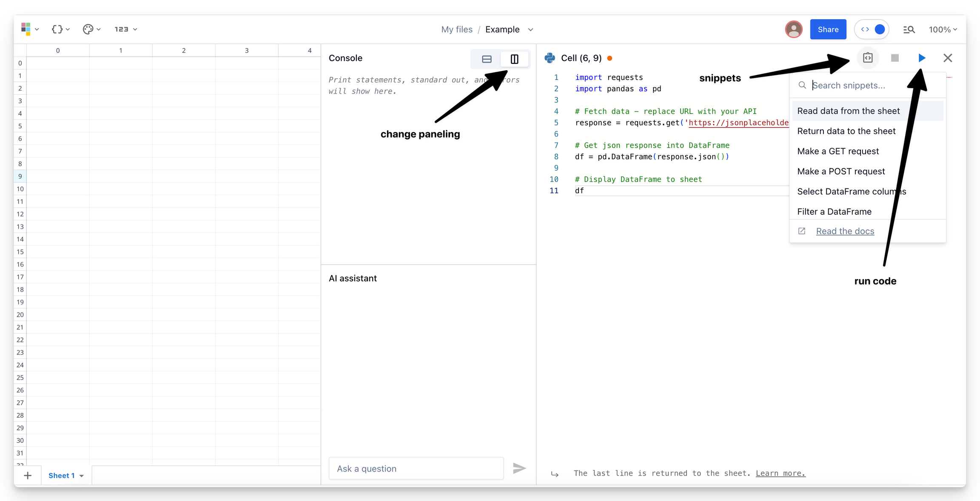Run the code with the play button
The height and width of the screenshot is (501, 980).
(x=922, y=58)
